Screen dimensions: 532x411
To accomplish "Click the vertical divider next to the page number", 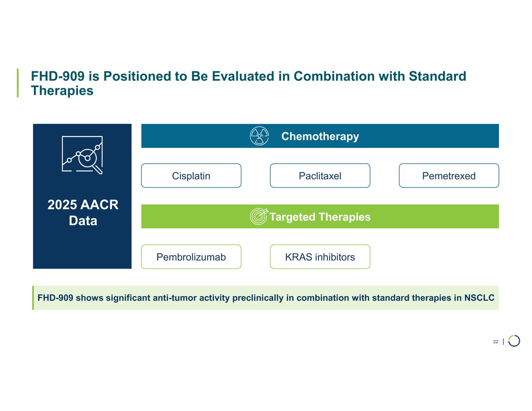I will tap(504, 342).
